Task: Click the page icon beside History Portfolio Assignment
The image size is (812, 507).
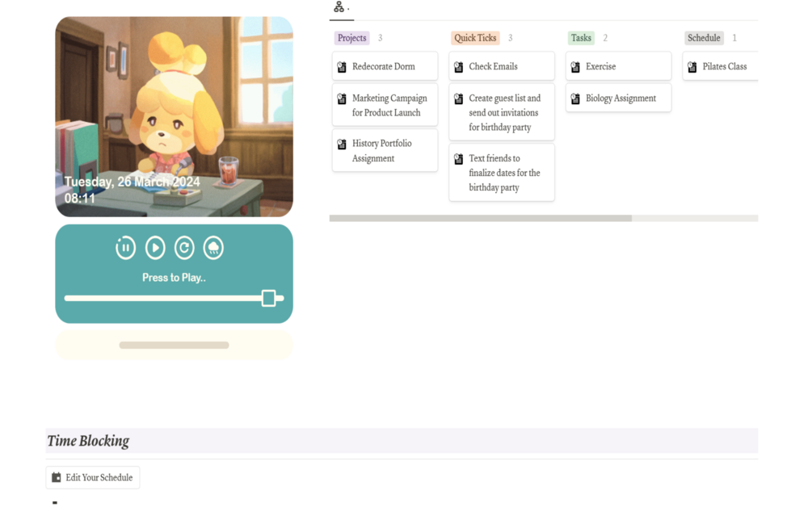Action: [x=342, y=144]
